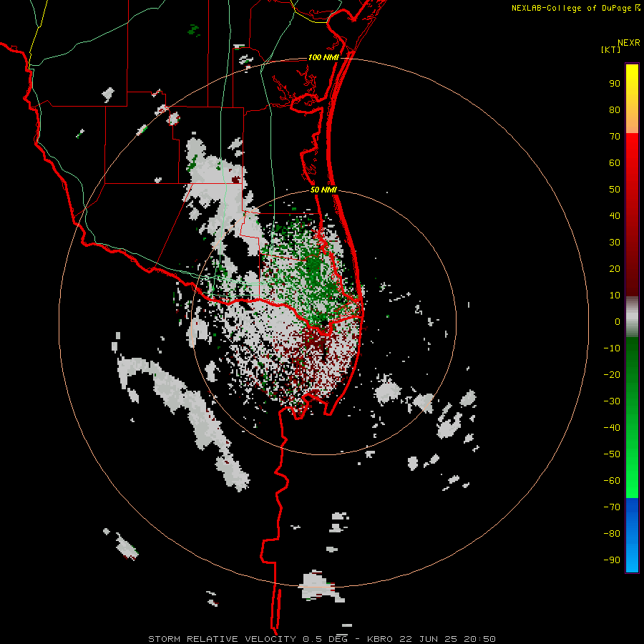Pick the blue bottom segment of the color bar
Screen dimensions: 644x644
pos(632,535)
